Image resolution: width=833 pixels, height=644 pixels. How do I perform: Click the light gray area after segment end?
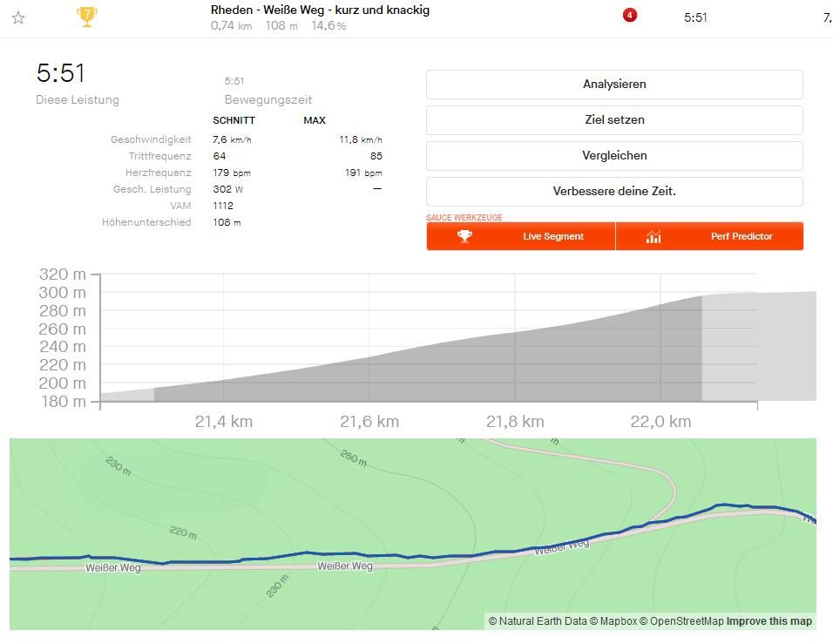pos(758,349)
